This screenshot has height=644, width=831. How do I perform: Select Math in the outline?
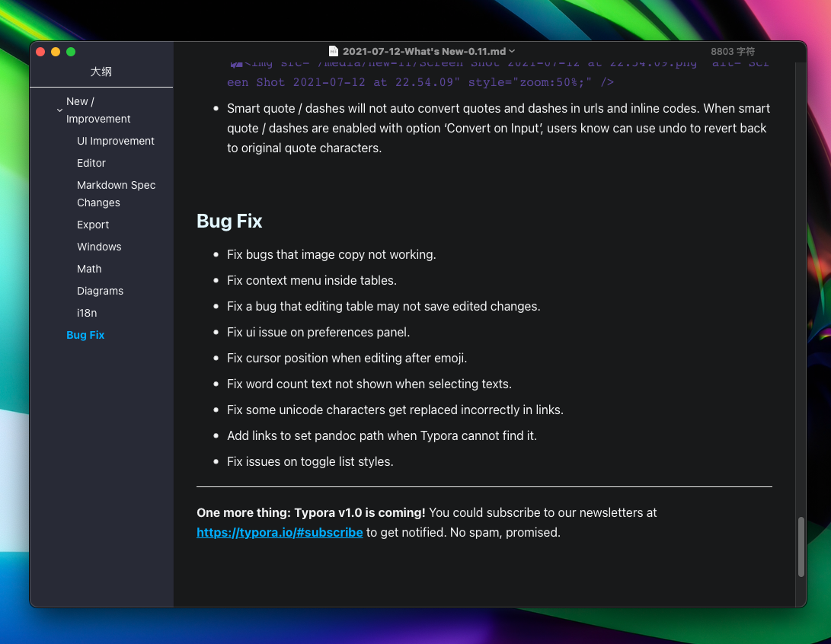[x=89, y=269]
